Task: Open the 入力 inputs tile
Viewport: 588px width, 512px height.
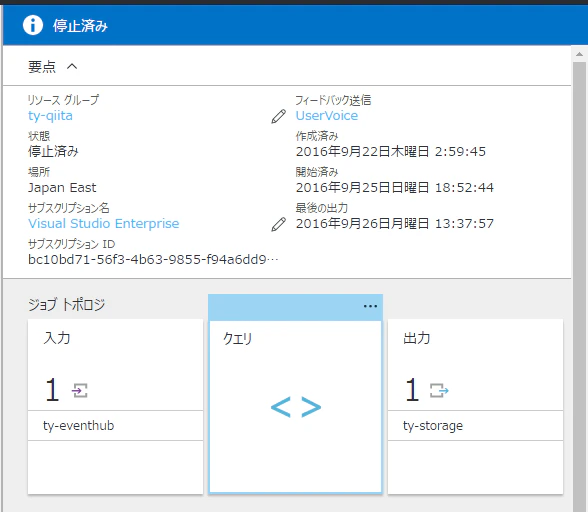Action: pos(115,407)
